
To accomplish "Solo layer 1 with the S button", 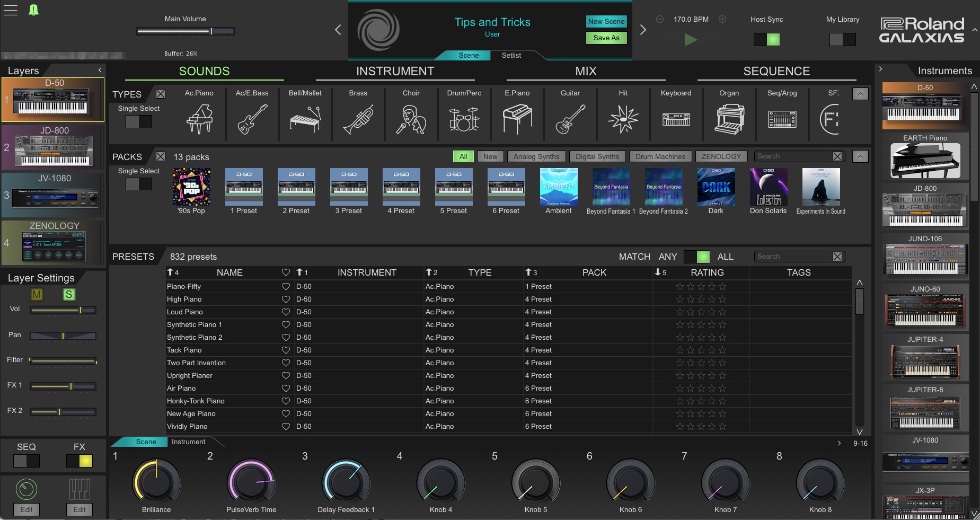I will pos(68,294).
